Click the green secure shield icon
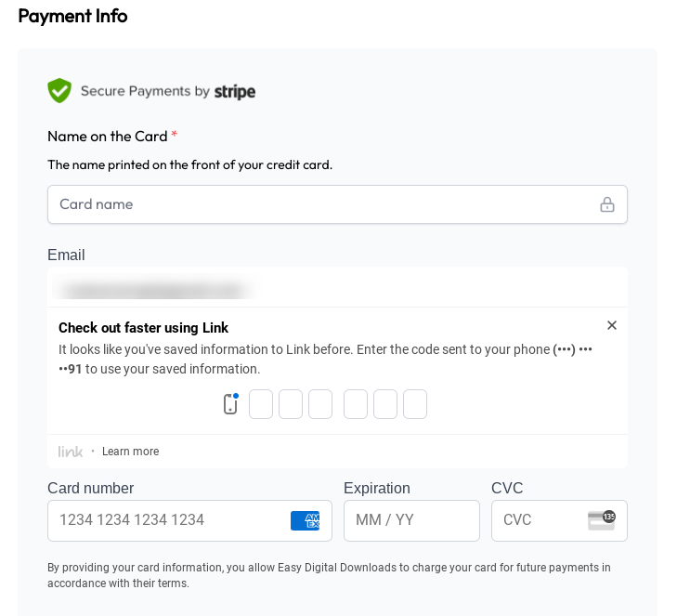 (59, 91)
